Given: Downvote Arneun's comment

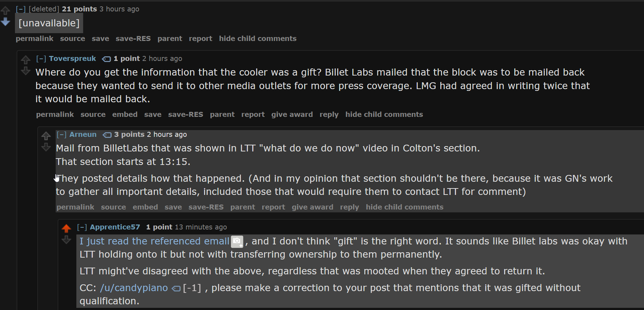Looking at the screenshot, I should pos(46,147).
